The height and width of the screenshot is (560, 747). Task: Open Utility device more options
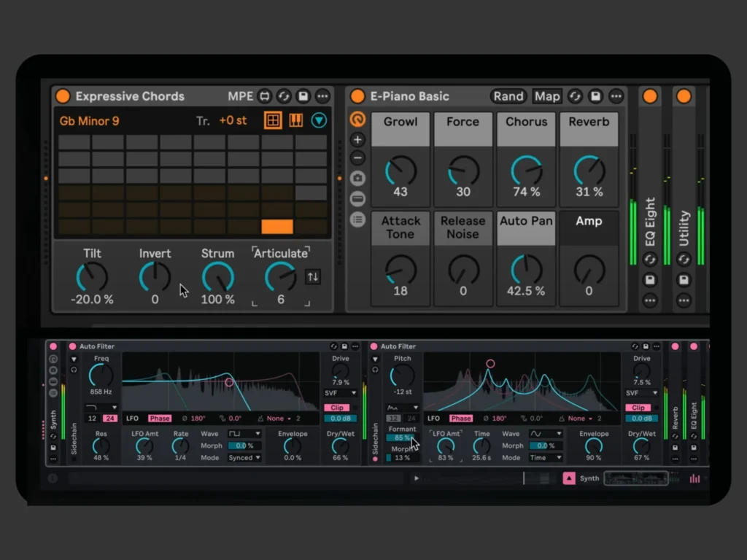pos(684,300)
